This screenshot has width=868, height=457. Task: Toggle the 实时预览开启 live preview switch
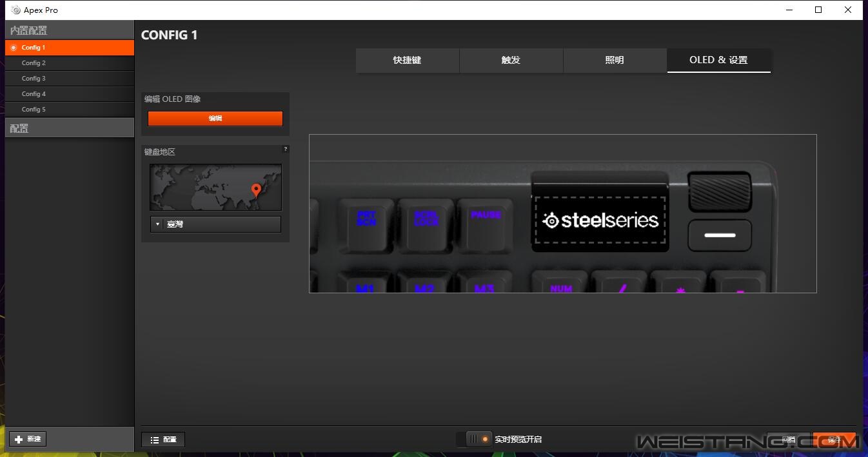(474, 439)
